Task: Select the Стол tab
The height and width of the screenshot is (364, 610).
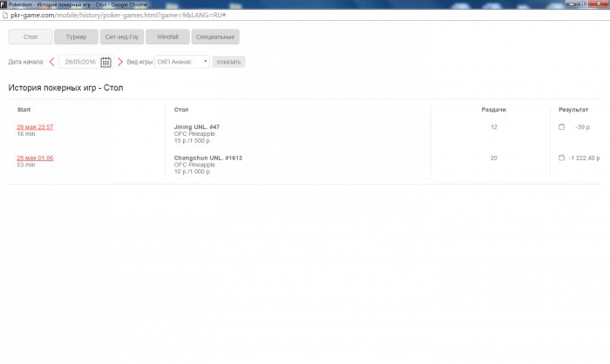Action: click(30, 37)
